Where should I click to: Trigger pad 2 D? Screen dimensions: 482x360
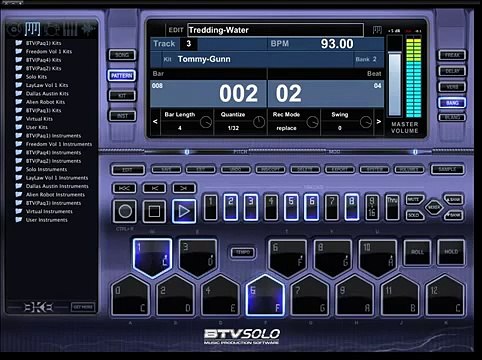pyautogui.click(x=175, y=296)
